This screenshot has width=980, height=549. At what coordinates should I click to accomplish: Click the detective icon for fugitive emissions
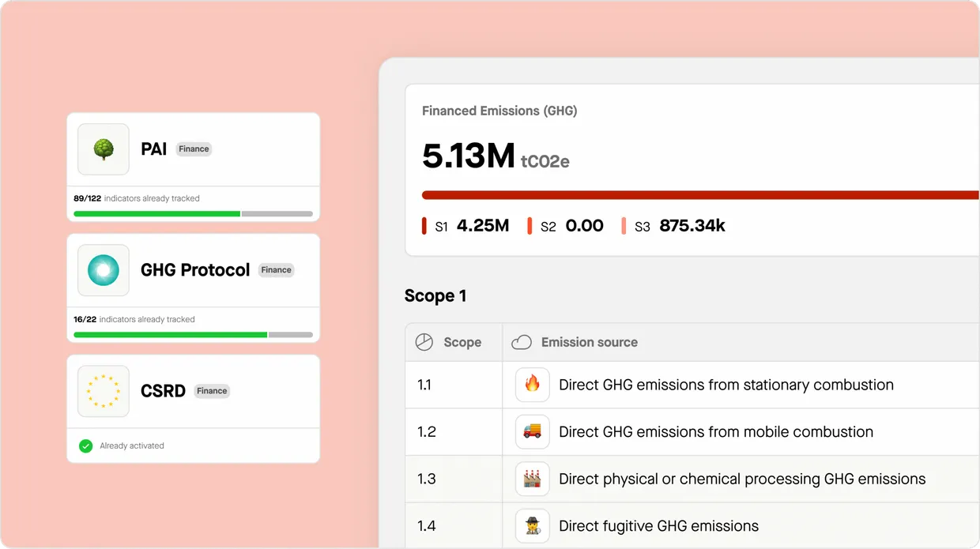pos(532,525)
